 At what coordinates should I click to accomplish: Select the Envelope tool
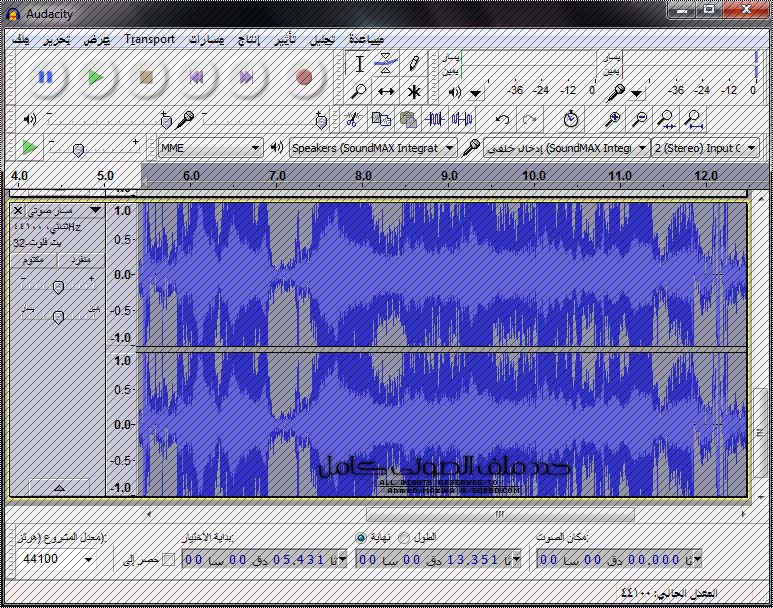[386, 64]
